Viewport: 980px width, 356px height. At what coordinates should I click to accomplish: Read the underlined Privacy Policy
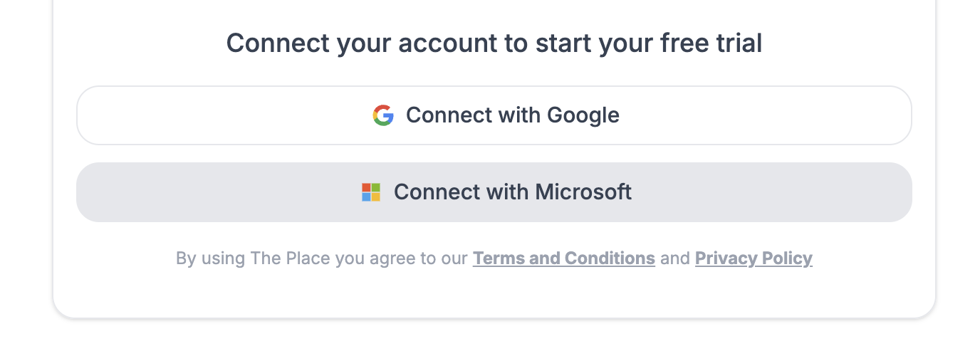coord(754,258)
